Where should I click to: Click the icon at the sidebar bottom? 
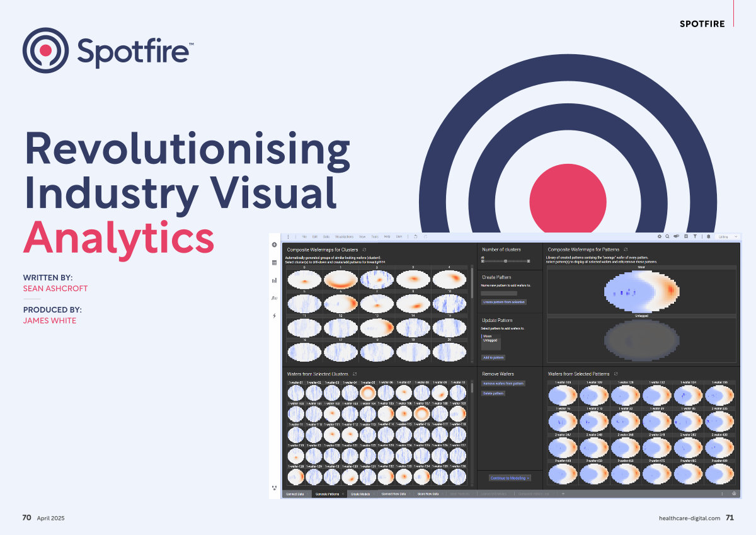274,487
